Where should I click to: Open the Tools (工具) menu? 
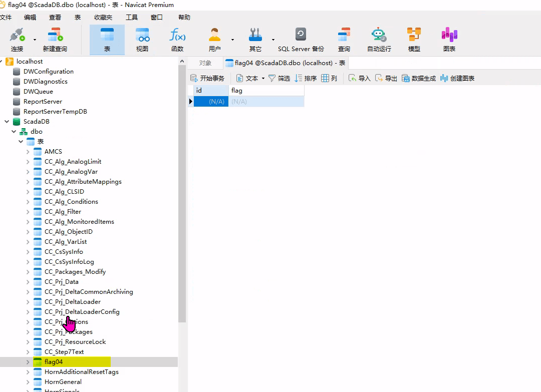(131, 18)
